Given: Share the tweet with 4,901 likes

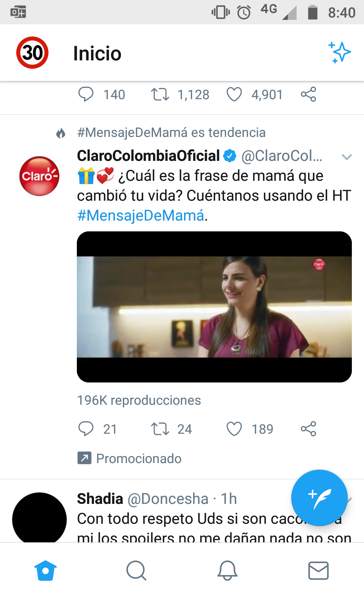Looking at the screenshot, I should click(x=308, y=94).
